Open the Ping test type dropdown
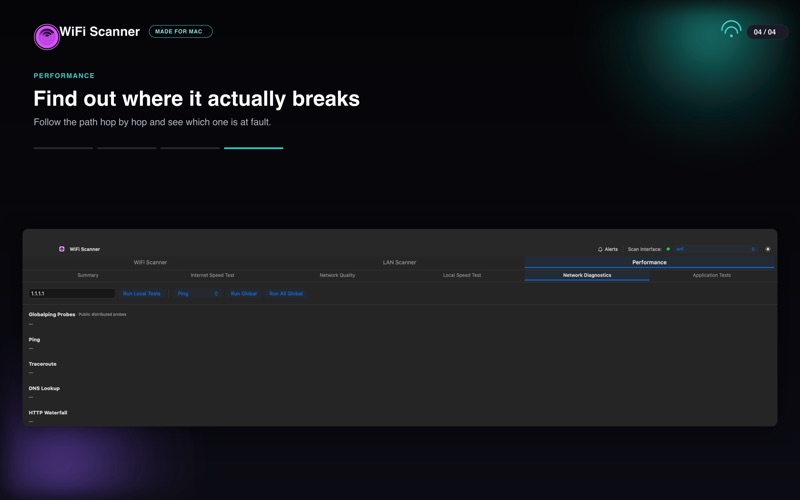The height and width of the screenshot is (500, 800). [197, 293]
